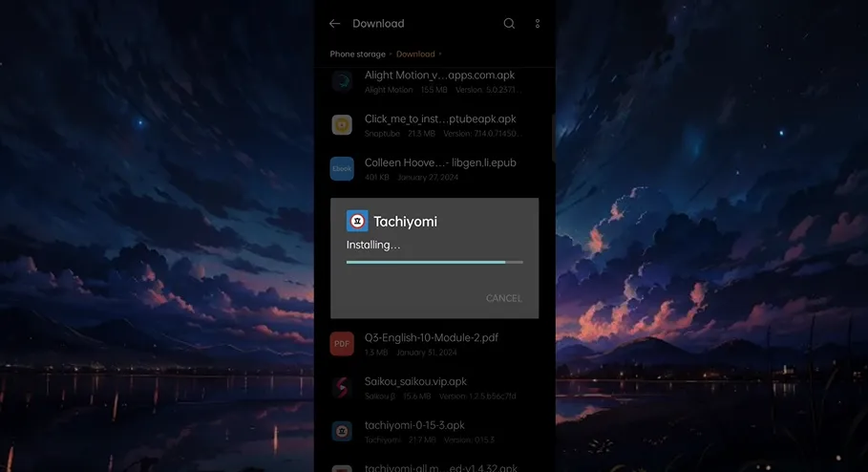Tap the Tachiyomi icon in dialog

pos(357,221)
